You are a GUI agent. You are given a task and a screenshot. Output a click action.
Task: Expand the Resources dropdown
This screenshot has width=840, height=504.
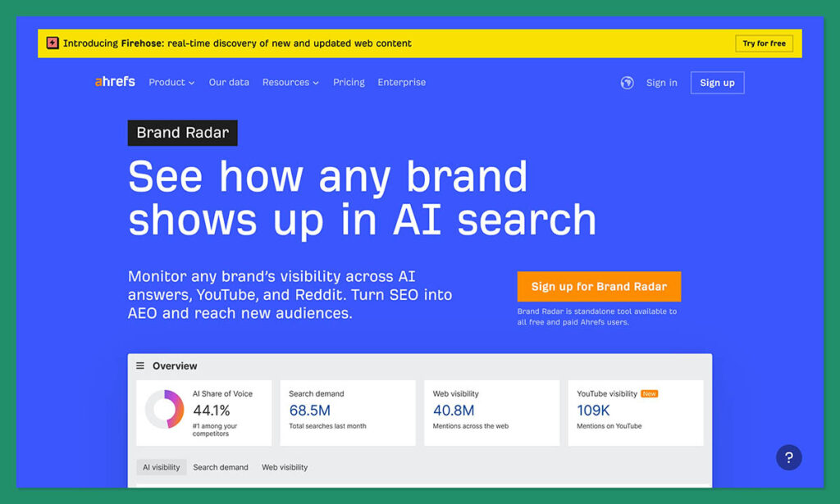[290, 82]
